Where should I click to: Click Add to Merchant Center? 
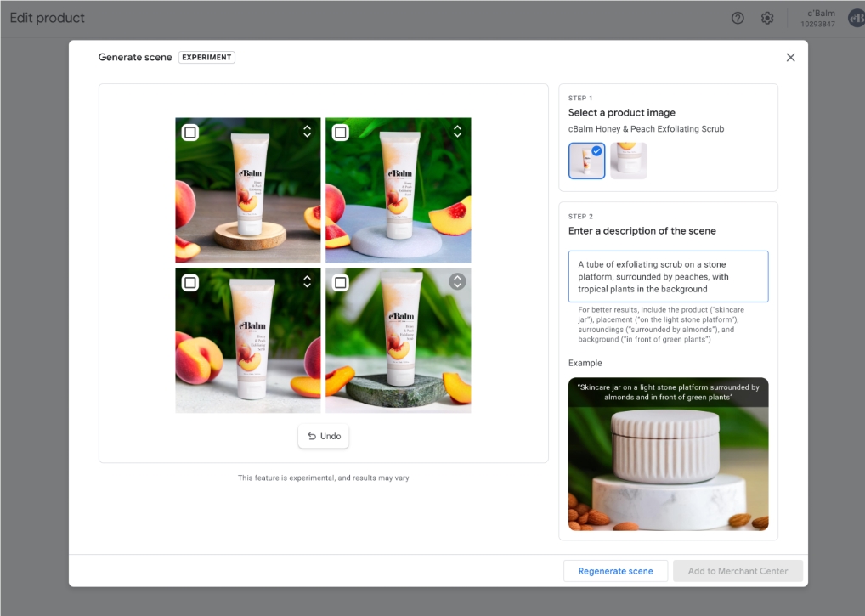point(738,571)
